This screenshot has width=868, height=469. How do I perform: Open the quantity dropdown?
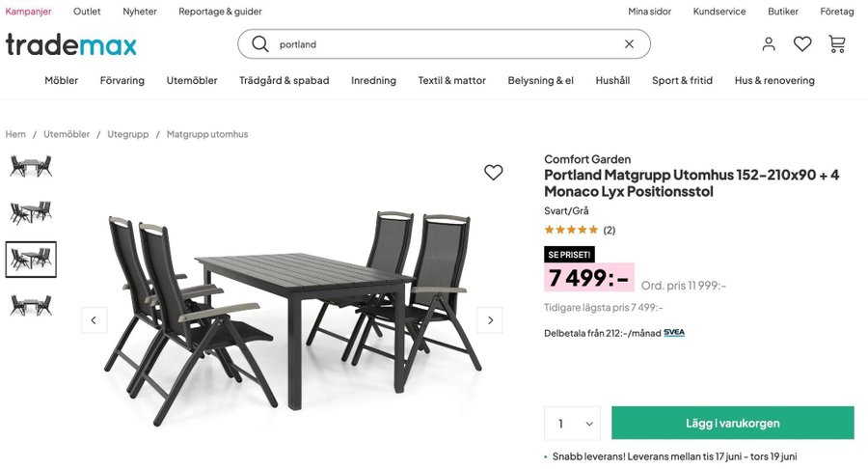tap(572, 424)
